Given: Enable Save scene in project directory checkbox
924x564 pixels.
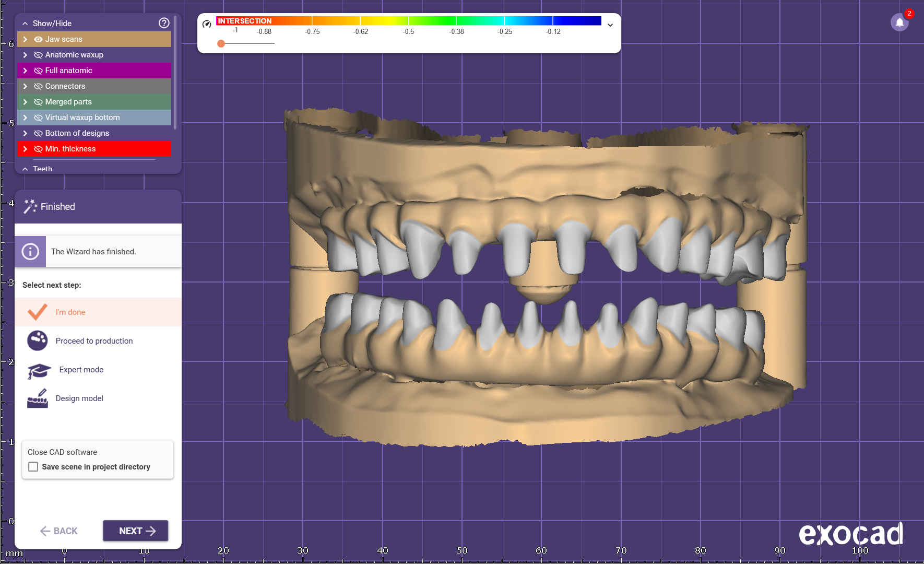Looking at the screenshot, I should point(33,467).
